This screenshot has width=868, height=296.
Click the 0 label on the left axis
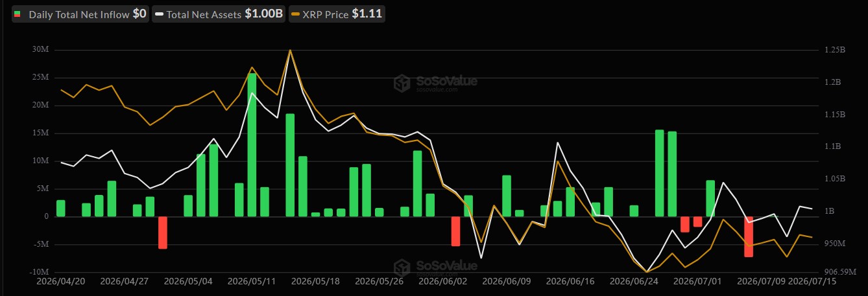click(x=46, y=216)
